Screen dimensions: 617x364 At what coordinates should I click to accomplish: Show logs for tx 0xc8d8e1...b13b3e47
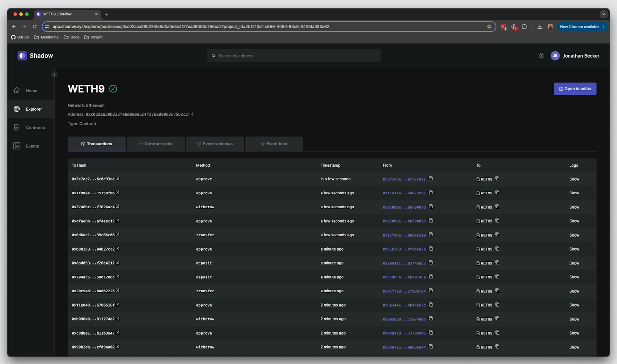pyautogui.click(x=574, y=333)
